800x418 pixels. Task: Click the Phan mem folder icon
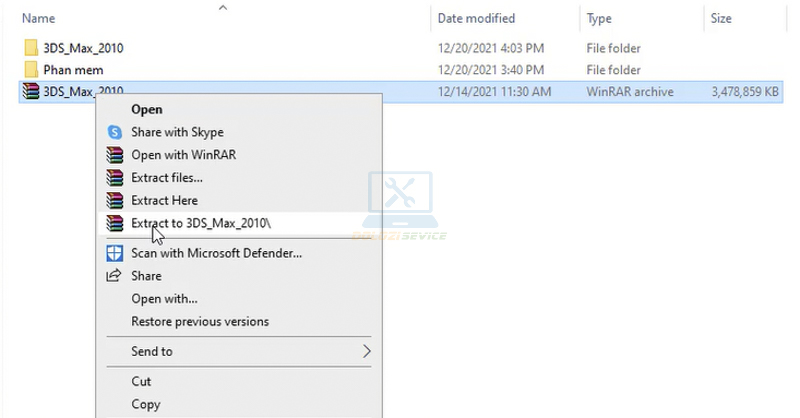click(30, 70)
